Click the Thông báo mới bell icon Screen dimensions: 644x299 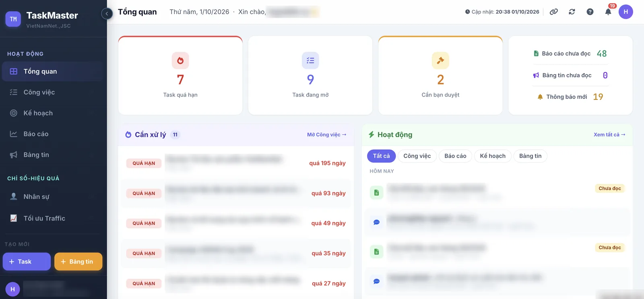(540, 97)
